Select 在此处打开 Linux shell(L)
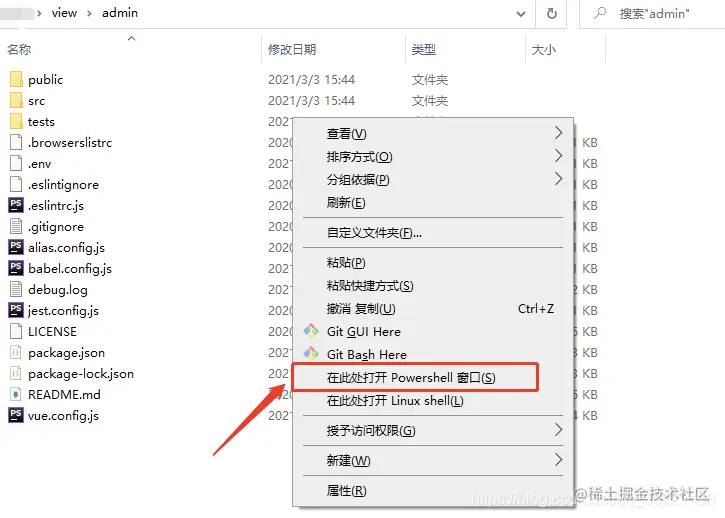Viewport: 725px width, 518px height. point(433,401)
